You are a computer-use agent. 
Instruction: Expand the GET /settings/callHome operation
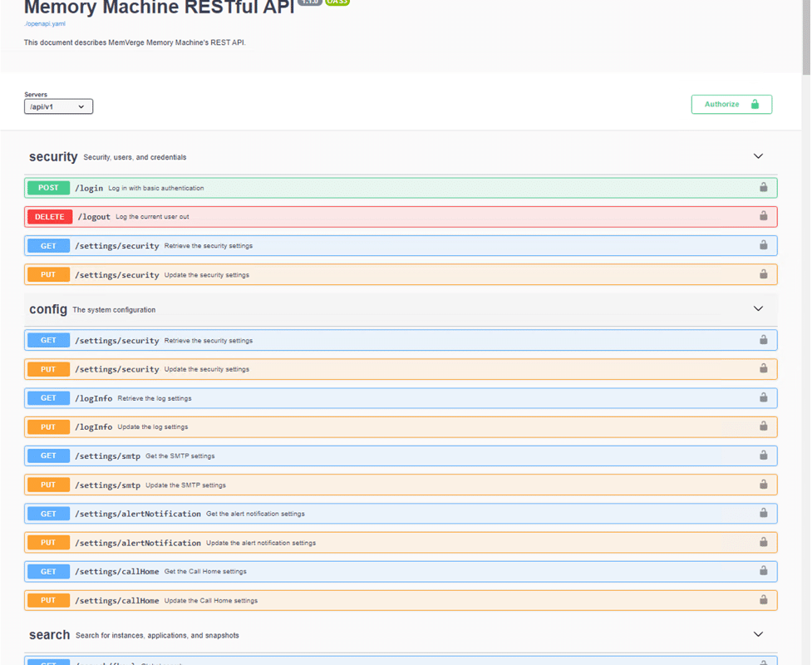click(401, 571)
